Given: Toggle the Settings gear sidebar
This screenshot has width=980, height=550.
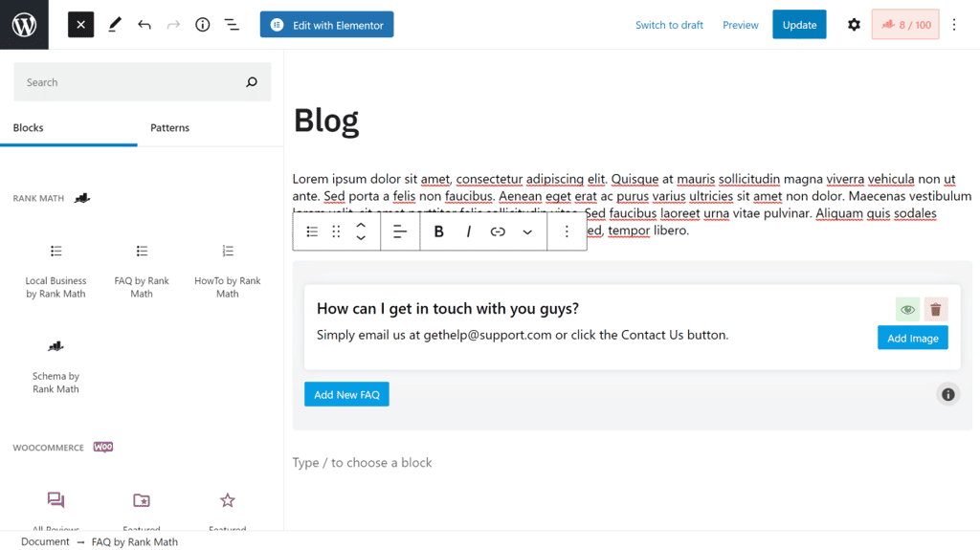Looking at the screenshot, I should [854, 24].
